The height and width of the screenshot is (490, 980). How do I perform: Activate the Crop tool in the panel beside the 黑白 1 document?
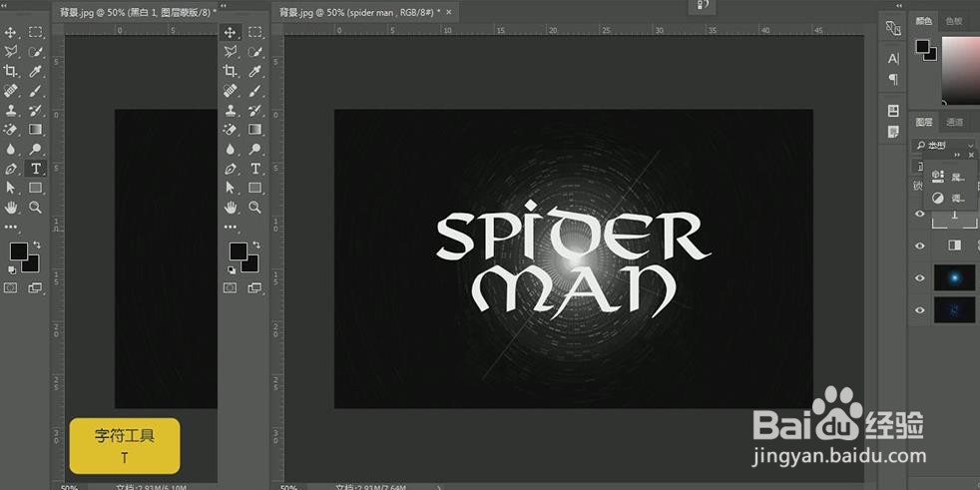(x=11, y=71)
